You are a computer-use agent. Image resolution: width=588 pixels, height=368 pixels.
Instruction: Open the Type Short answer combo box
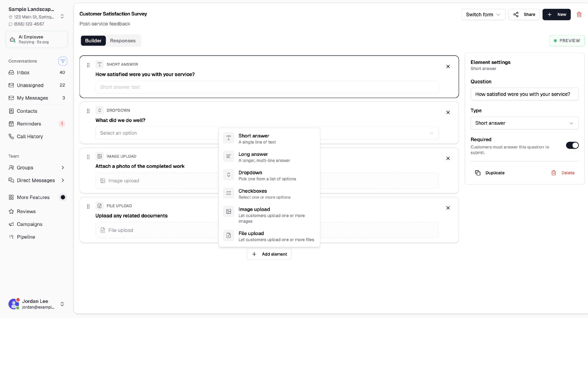tap(524, 123)
